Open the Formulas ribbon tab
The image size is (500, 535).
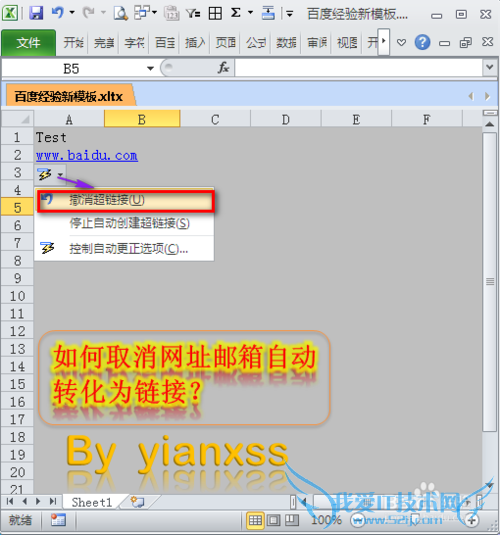[x=256, y=43]
